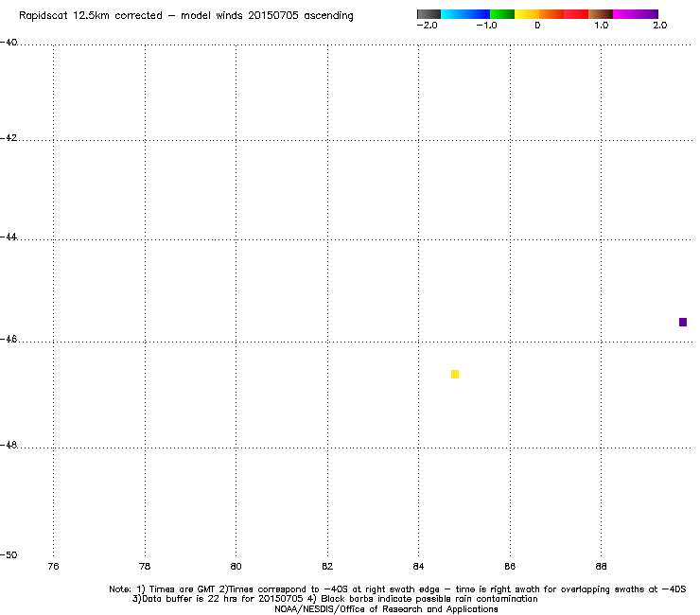Click the latitude label '-42'
The image size is (700, 615).
point(9,138)
